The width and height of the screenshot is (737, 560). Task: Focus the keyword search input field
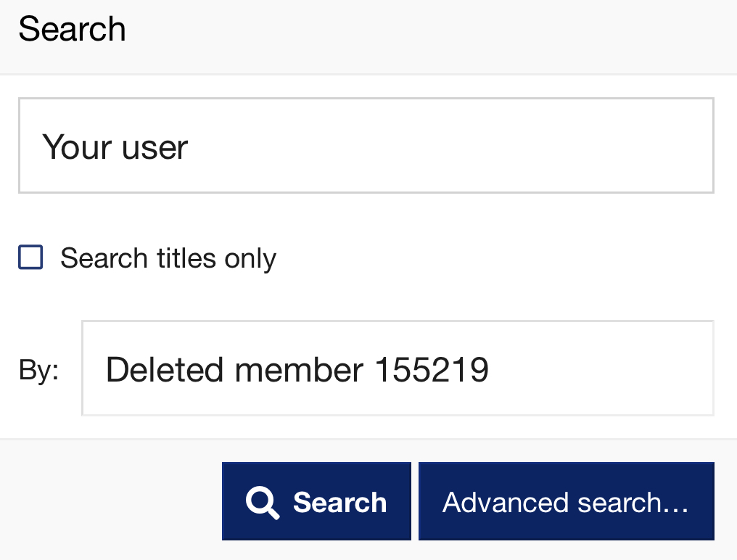pos(366,146)
